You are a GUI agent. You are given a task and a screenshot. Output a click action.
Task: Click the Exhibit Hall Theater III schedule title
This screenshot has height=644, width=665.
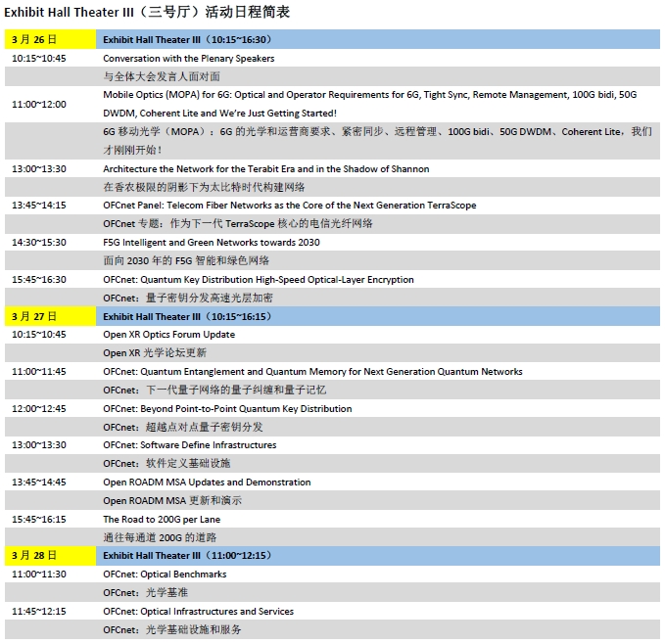tap(147, 13)
